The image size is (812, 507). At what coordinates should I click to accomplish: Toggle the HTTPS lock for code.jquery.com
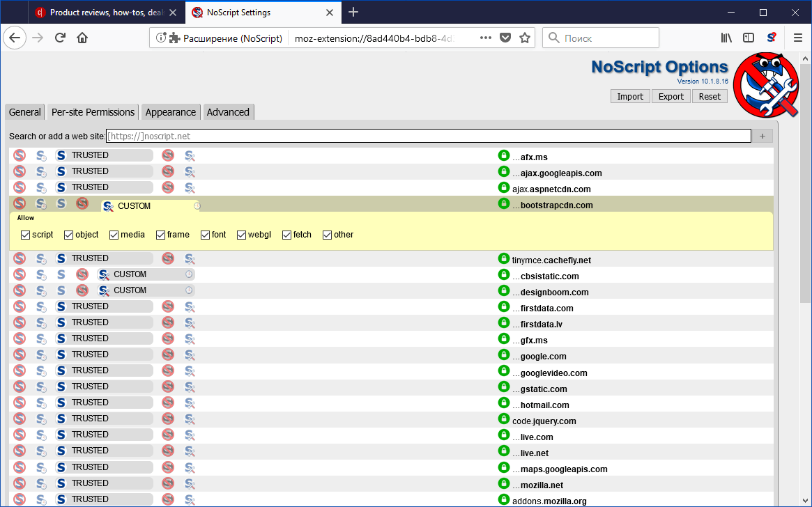pyautogui.click(x=504, y=419)
